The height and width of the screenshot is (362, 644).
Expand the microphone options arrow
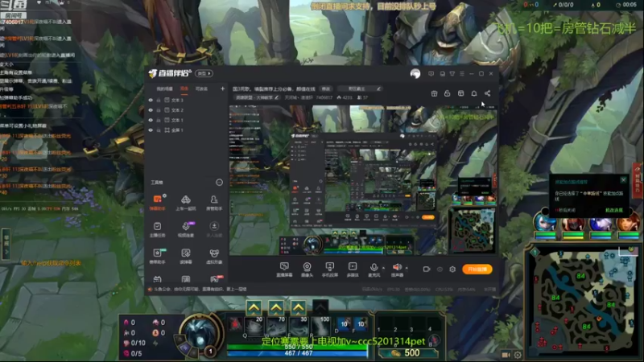click(384, 268)
